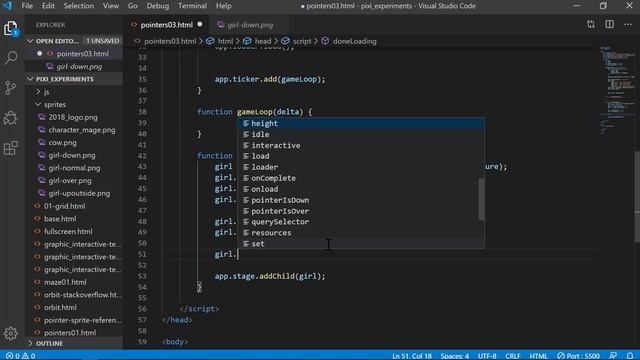Open pointers01.html file
The image size is (640, 360).
point(70,333)
